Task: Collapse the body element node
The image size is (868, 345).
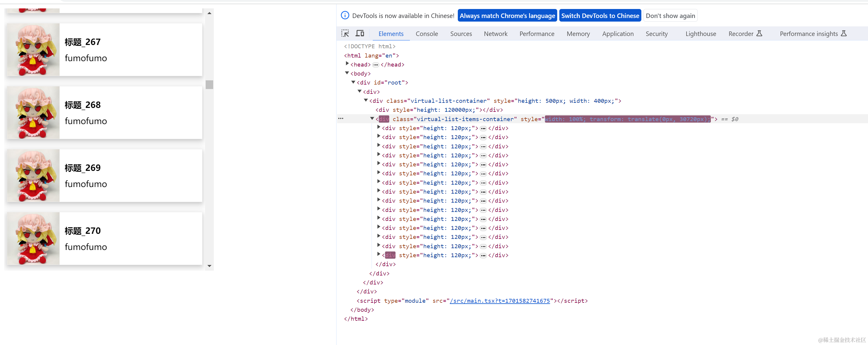Action: coord(347,73)
